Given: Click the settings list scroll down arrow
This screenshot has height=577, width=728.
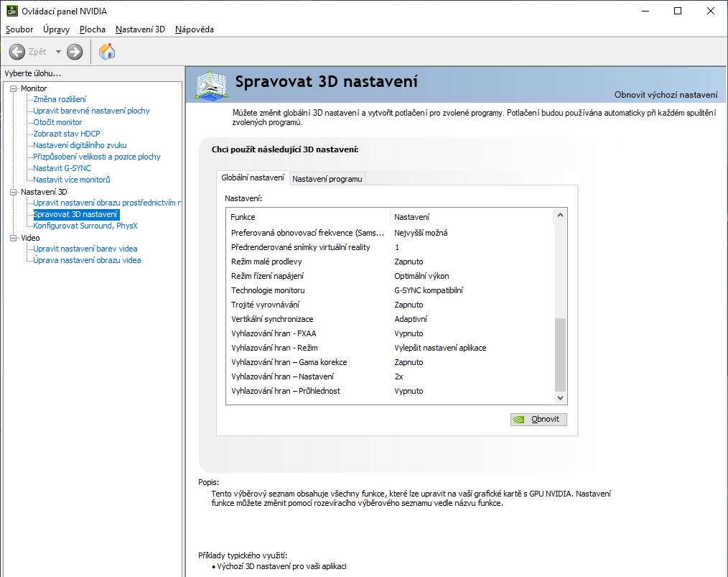Looking at the screenshot, I should point(561,397).
